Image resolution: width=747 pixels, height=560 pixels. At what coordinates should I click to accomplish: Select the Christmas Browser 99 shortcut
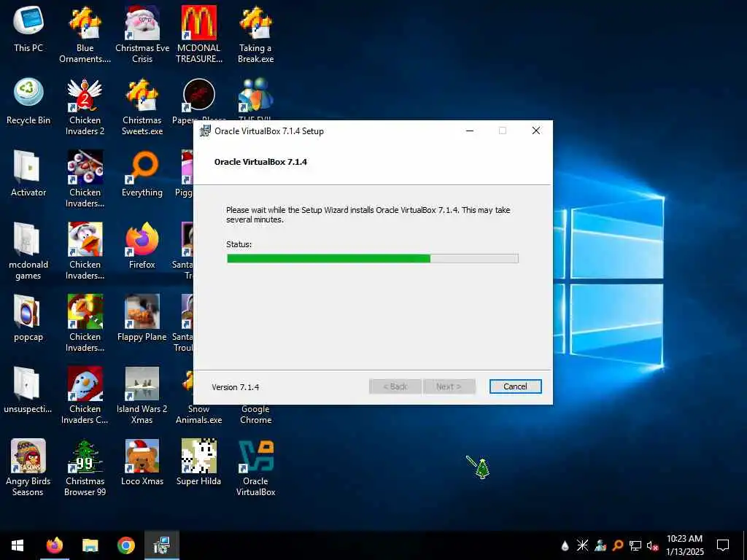[x=85, y=467]
